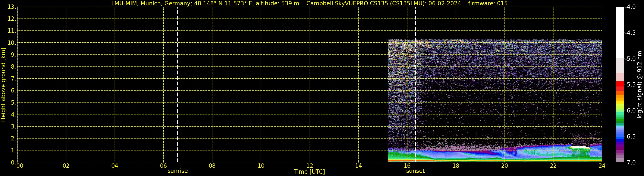Screen dimensions: 644x176
Task: Click the height axis tick label 4
Action: (x=13, y=115)
